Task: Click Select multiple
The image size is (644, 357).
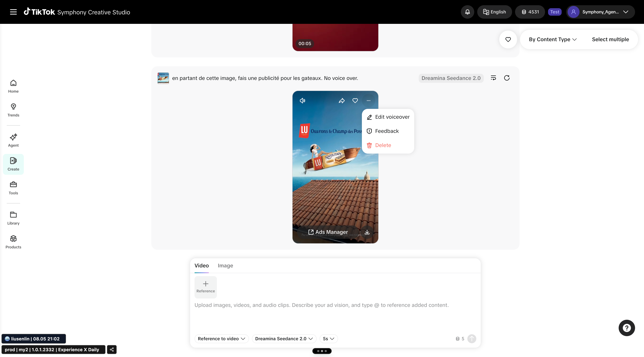Action: coord(610,40)
